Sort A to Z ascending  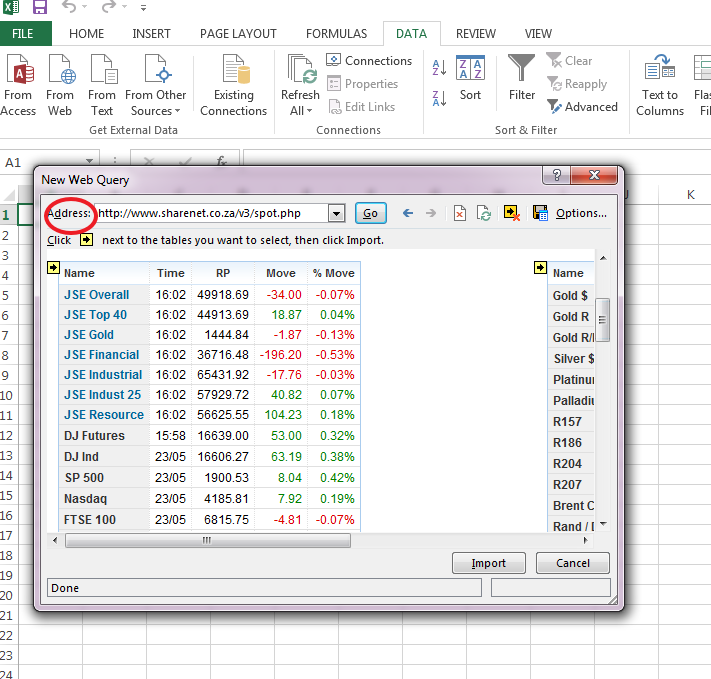439,68
